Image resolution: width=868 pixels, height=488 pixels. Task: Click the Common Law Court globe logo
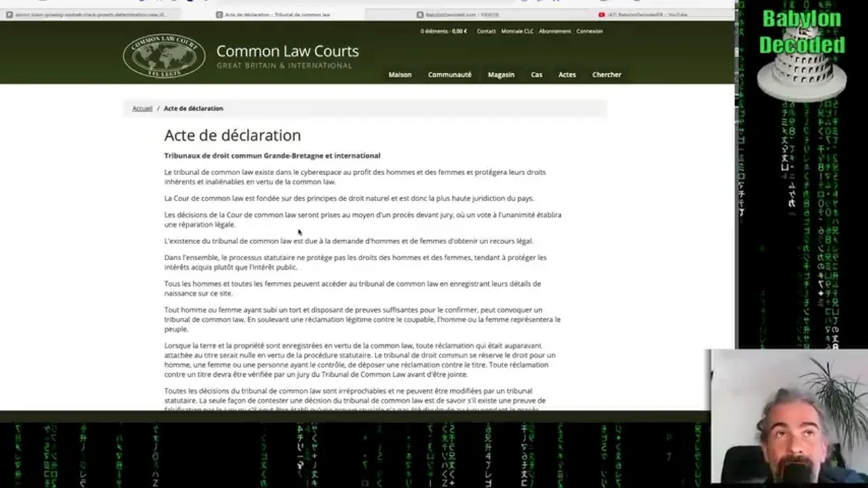pyautogui.click(x=164, y=56)
